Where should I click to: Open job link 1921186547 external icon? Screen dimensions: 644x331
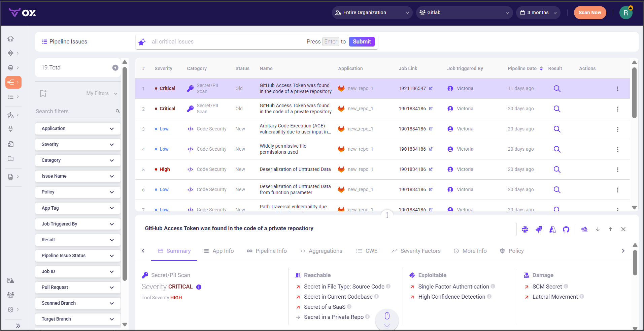[431, 88]
